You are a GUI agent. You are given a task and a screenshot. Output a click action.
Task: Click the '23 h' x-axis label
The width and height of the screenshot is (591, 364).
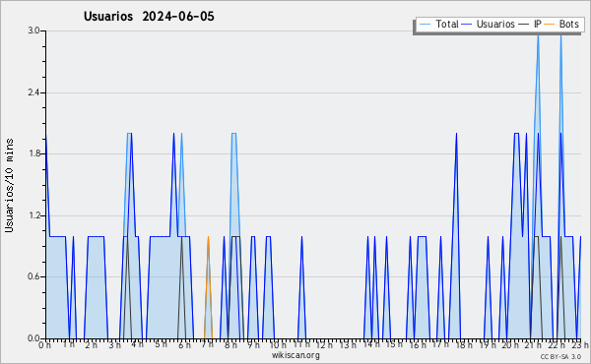[x=580, y=344]
